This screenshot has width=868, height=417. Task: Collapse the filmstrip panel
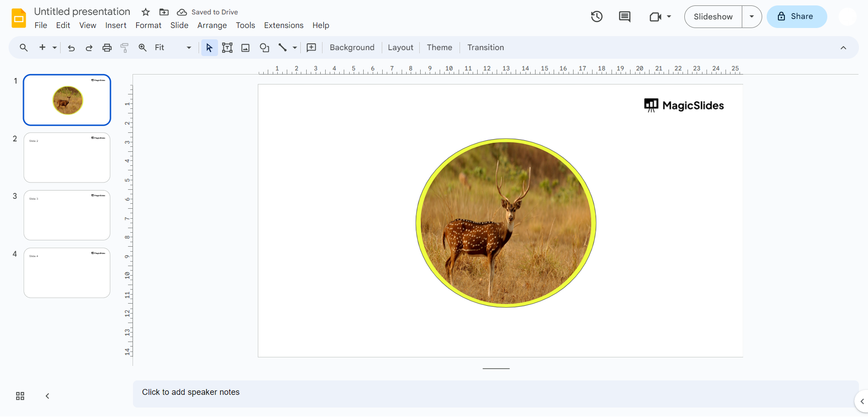coord(47,396)
